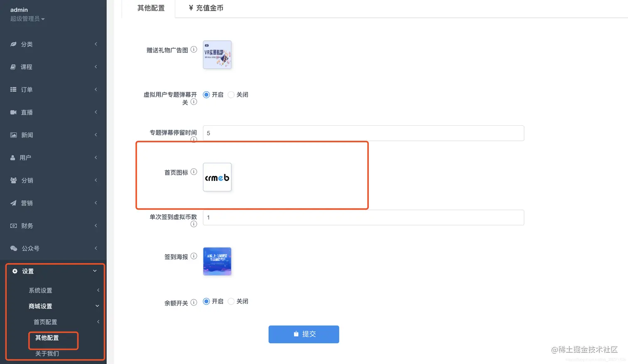Open the 直播 camera icon

[13, 112]
